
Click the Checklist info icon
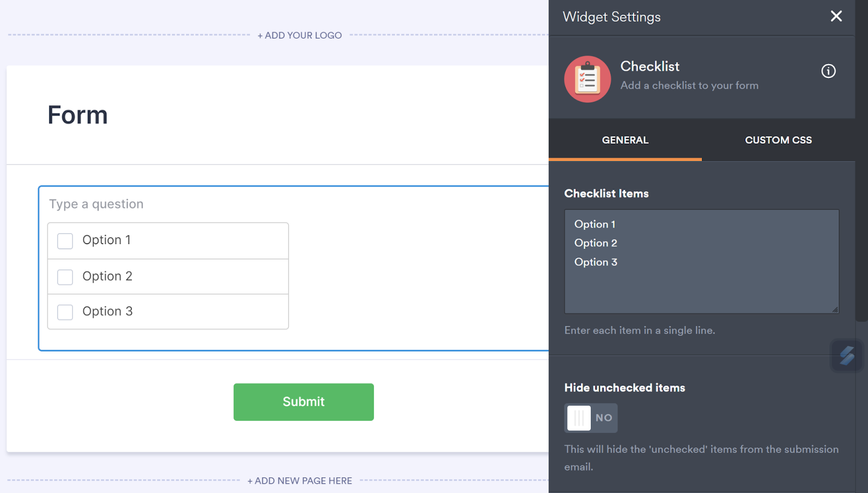click(828, 71)
